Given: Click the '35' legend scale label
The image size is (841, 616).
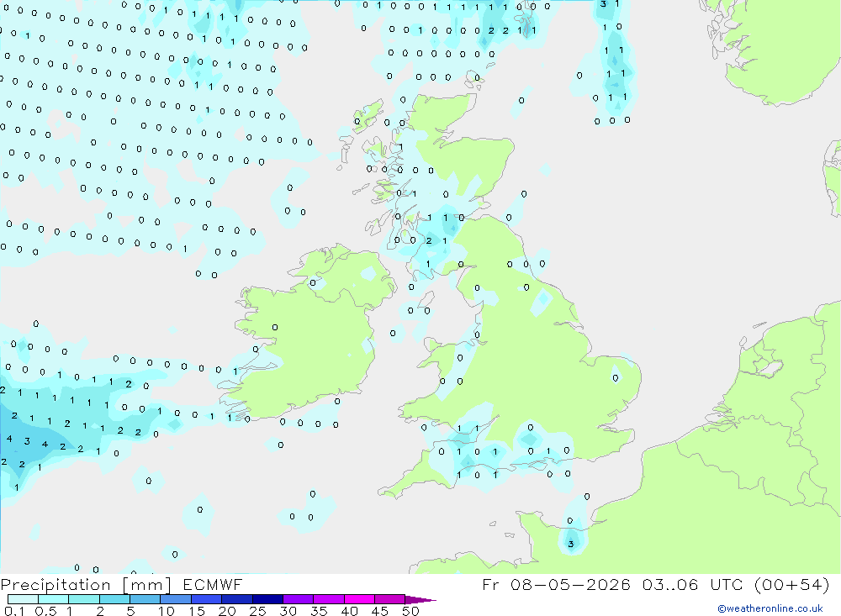Looking at the screenshot, I should coord(319,611).
